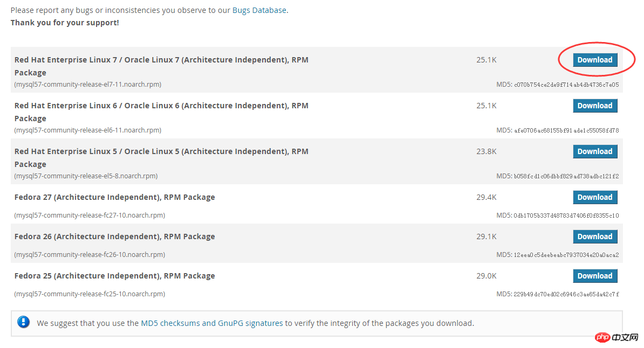Click the MD5 hash starting c070b754
Screen dimensions: 644x348
point(566,85)
